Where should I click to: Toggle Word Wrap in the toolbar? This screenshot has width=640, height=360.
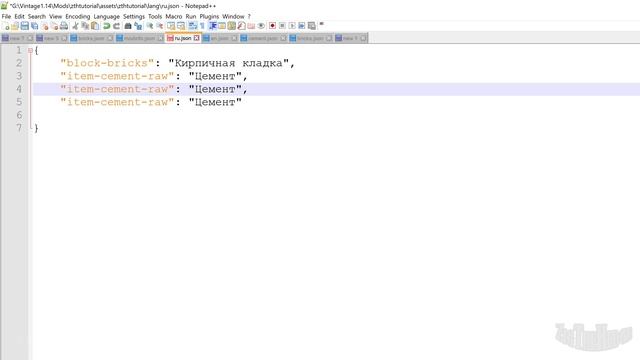(x=193, y=26)
